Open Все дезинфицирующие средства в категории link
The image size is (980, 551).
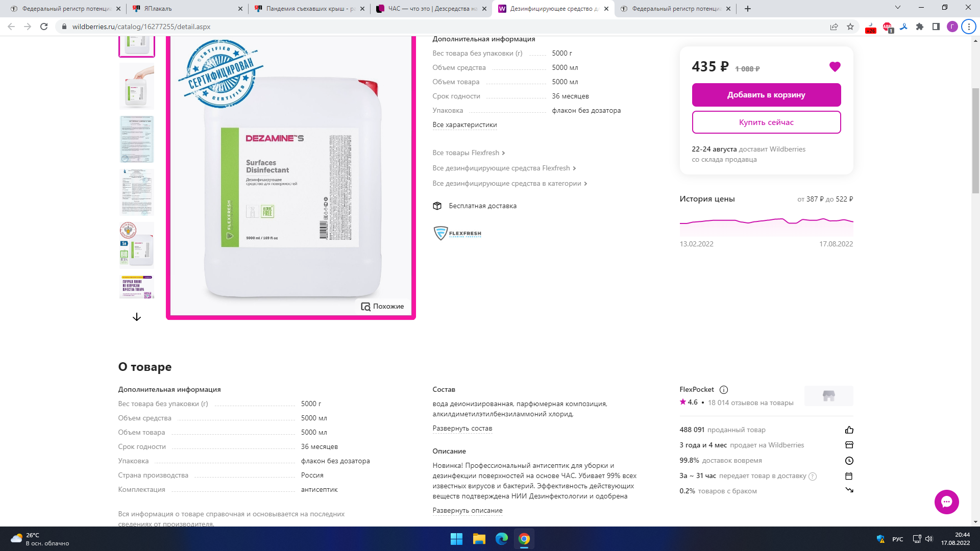pyautogui.click(x=510, y=184)
